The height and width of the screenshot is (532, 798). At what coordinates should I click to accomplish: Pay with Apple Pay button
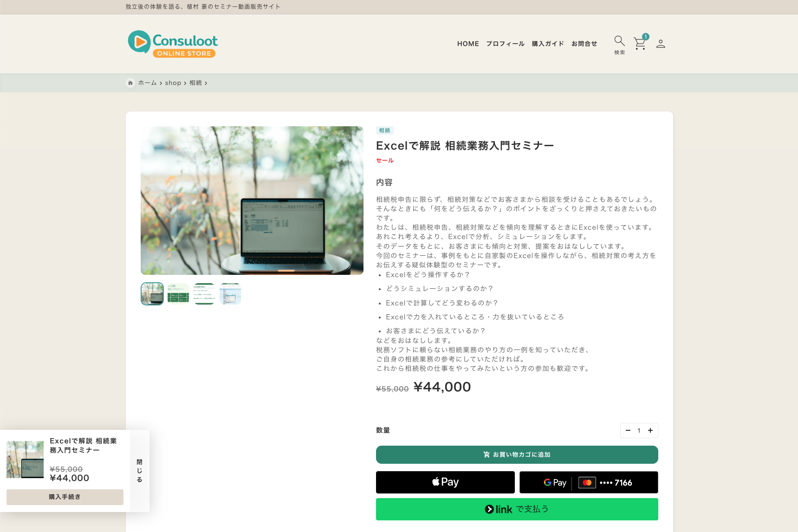tap(445, 482)
